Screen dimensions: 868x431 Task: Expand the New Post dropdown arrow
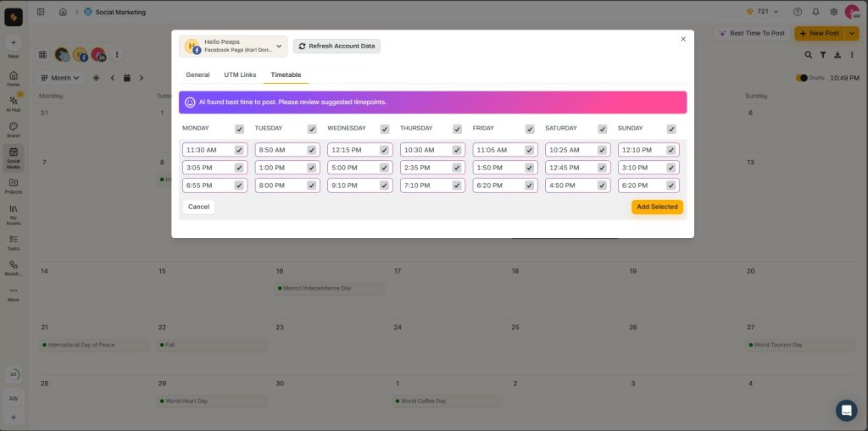click(x=852, y=33)
